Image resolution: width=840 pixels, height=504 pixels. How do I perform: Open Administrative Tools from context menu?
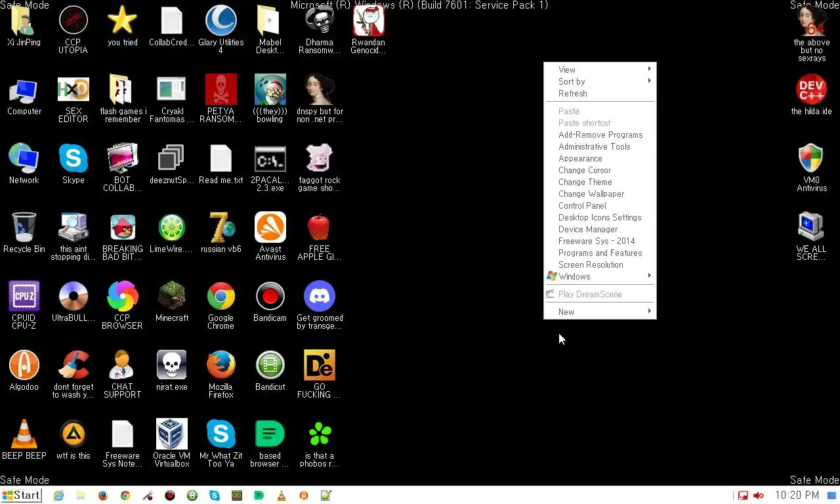pos(600,146)
